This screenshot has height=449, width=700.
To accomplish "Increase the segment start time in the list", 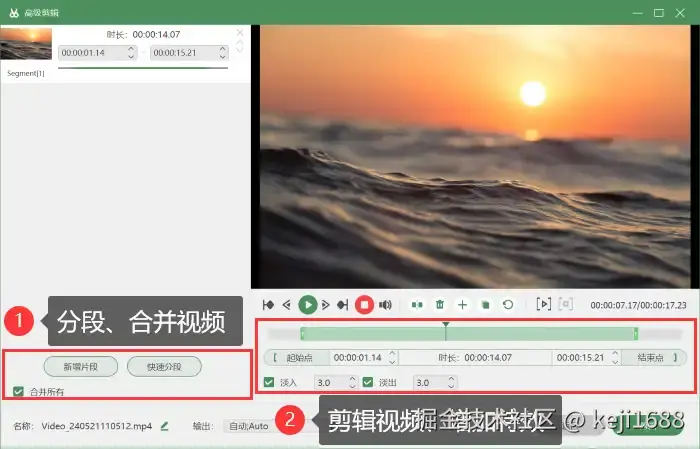I will click(x=131, y=49).
